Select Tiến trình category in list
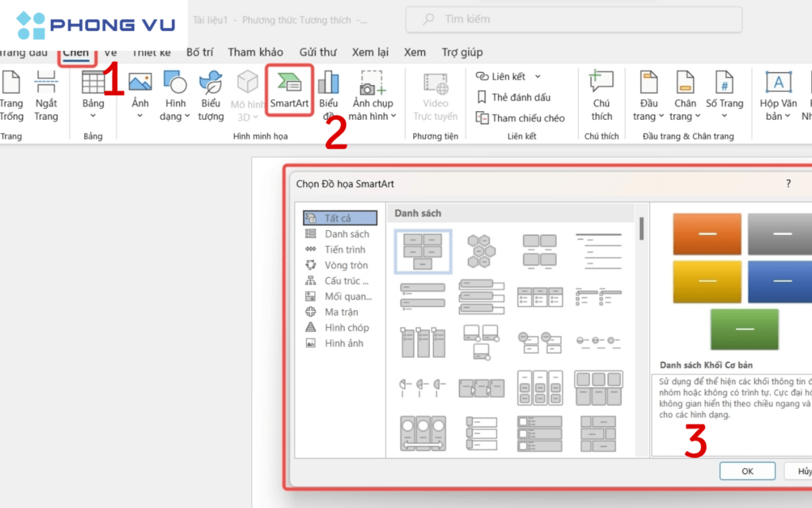Screen dimensions: 812x508 coord(344,250)
